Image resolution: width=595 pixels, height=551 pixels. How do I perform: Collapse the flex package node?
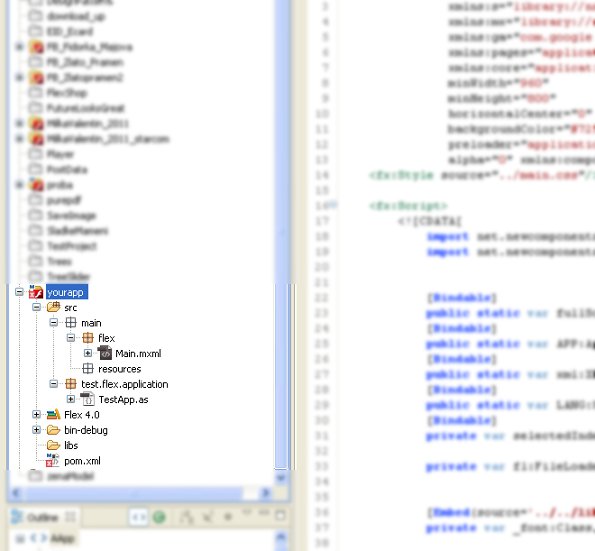tap(71, 337)
